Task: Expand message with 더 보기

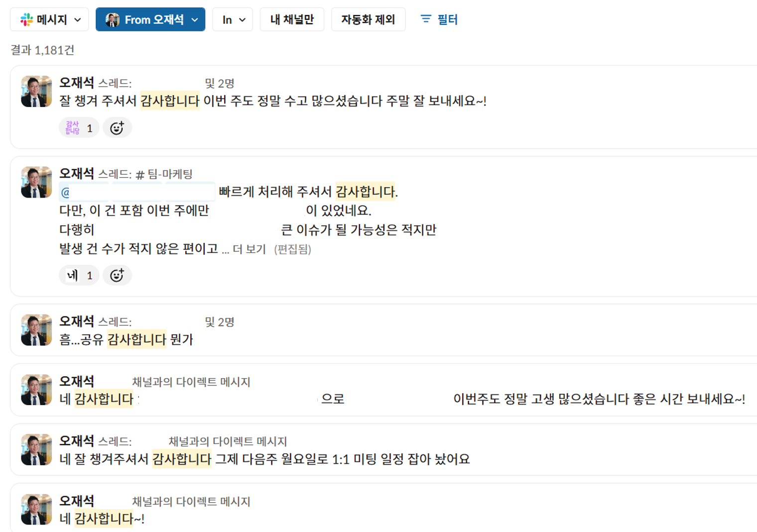Action: coord(249,249)
